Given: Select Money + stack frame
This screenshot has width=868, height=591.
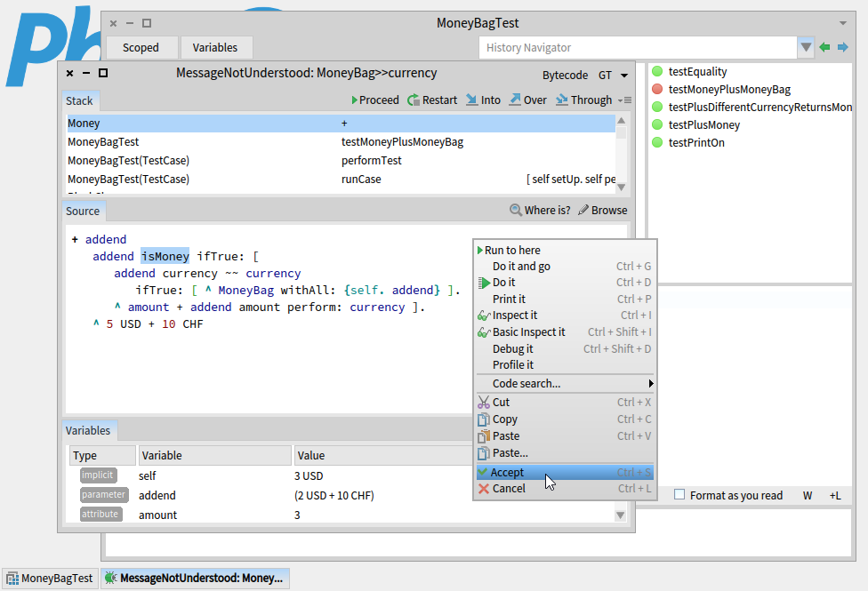Looking at the screenshot, I should pos(341,124).
